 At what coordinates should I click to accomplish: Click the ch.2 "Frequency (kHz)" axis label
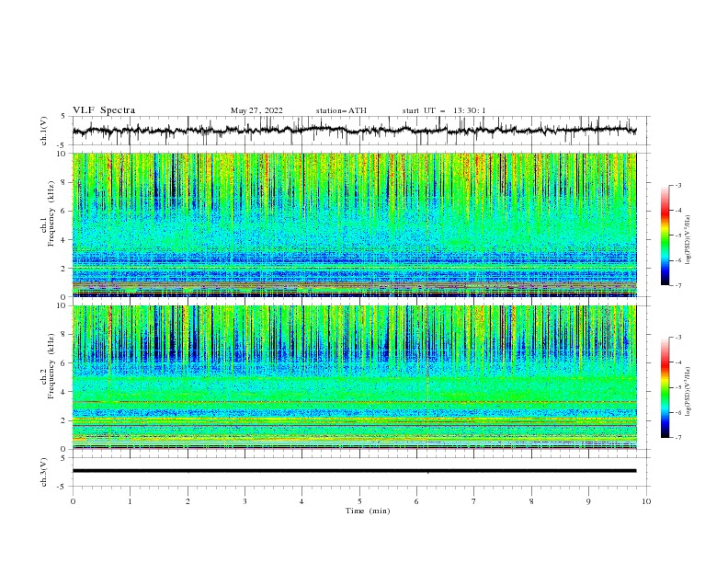[51, 366]
